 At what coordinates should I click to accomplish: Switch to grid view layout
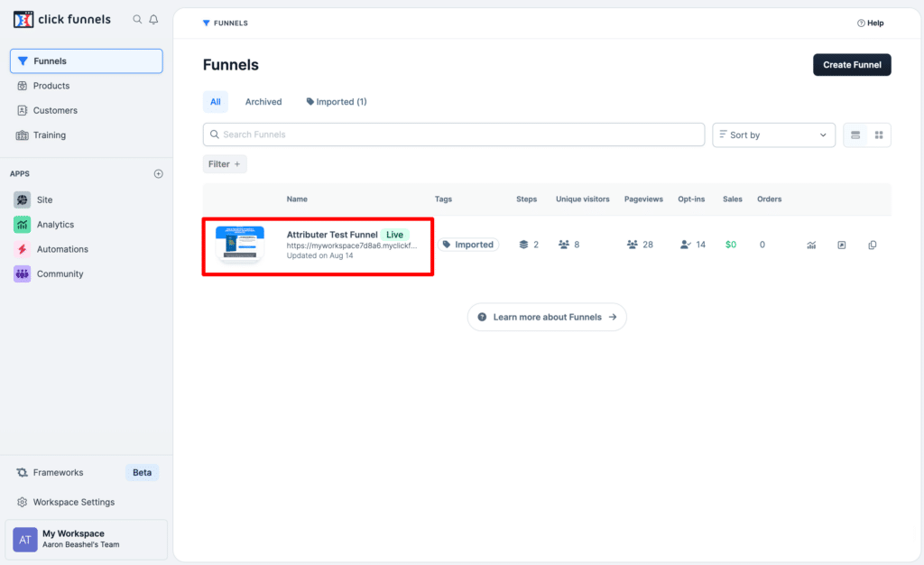tap(879, 134)
